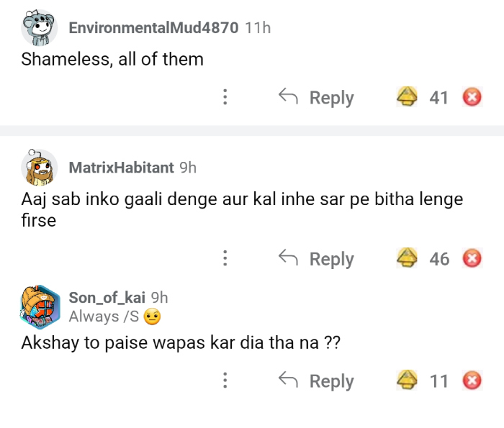The width and height of the screenshot is (504, 428).
Task: Open the EnvironmentalMud4870 username link
Action: click(153, 28)
